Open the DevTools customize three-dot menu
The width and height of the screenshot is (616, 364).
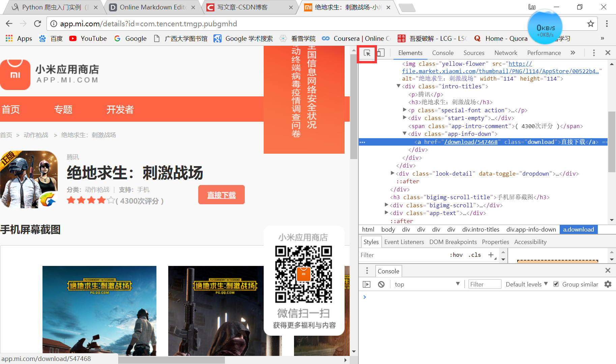[594, 53]
